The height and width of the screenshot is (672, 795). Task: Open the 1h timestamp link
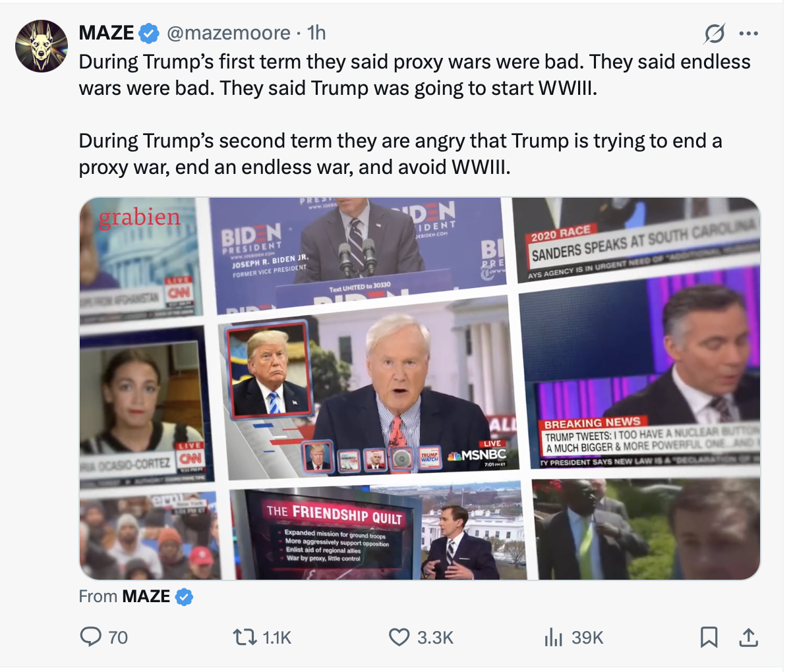tap(317, 32)
